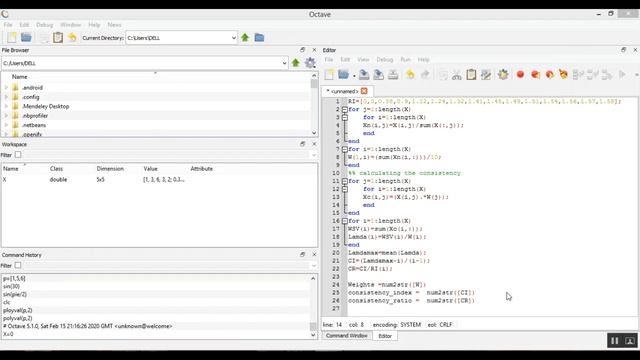Open the main window File menu
The image size is (640, 360).
click(x=8, y=25)
